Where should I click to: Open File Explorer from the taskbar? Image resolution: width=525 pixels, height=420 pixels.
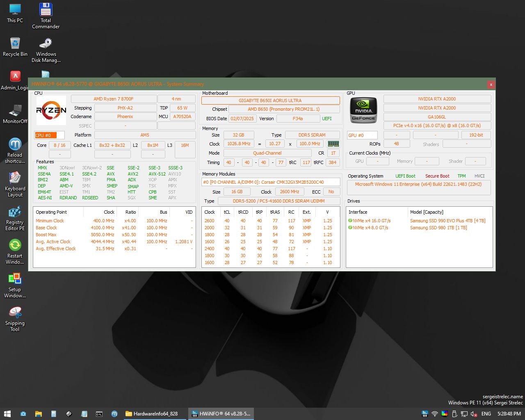tap(39, 414)
